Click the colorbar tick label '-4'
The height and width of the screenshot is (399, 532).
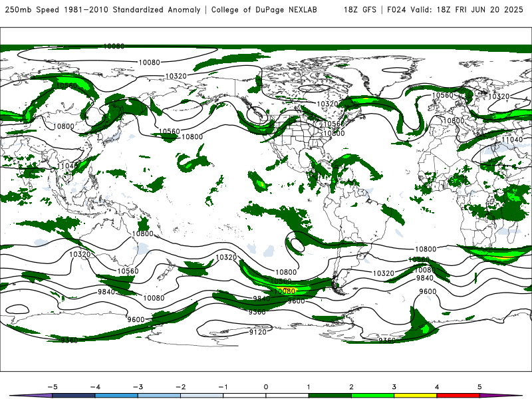point(95,387)
